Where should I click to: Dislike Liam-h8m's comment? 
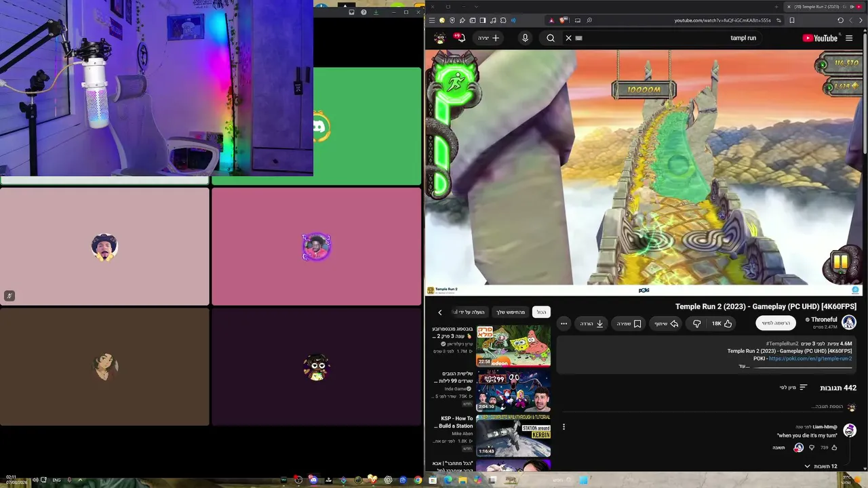[x=812, y=447]
